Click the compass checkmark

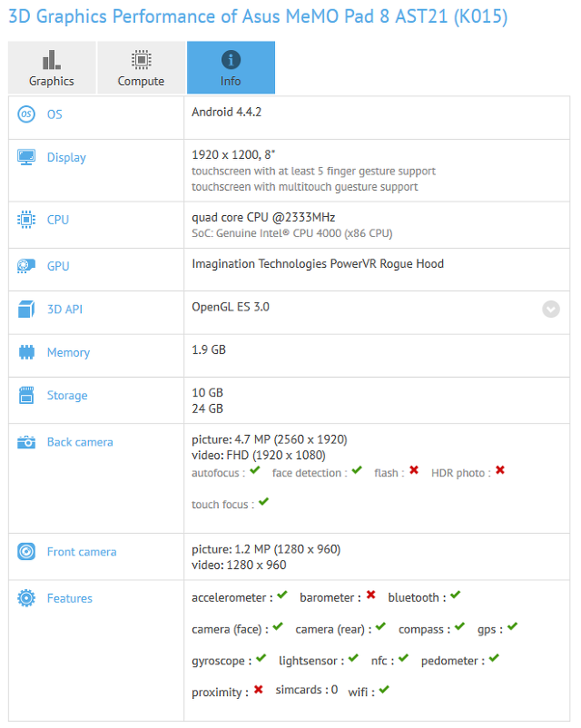point(459,626)
